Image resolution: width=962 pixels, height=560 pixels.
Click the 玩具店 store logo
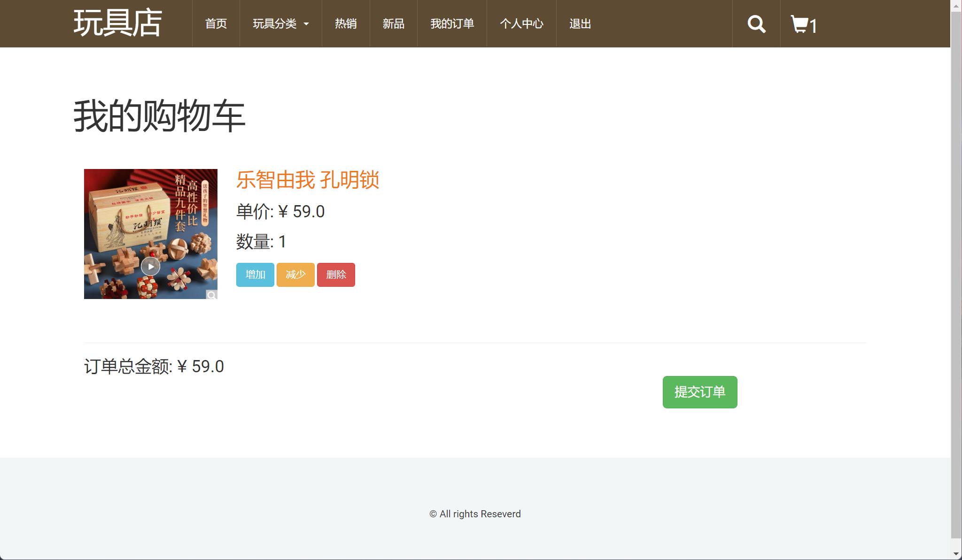pyautogui.click(x=117, y=23)
